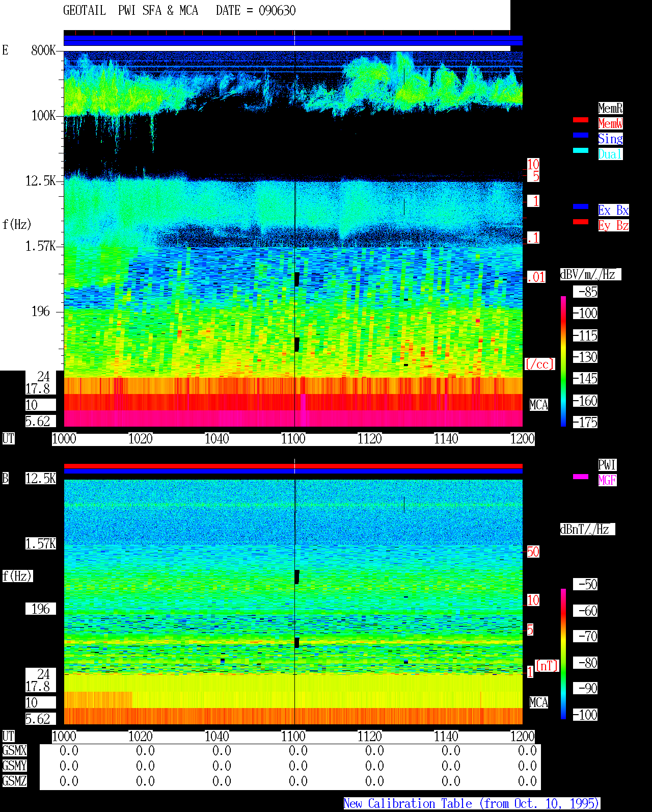The image size is (652, 812).
Task: Click the 800K frequency axis label
Action: (43, 50)
